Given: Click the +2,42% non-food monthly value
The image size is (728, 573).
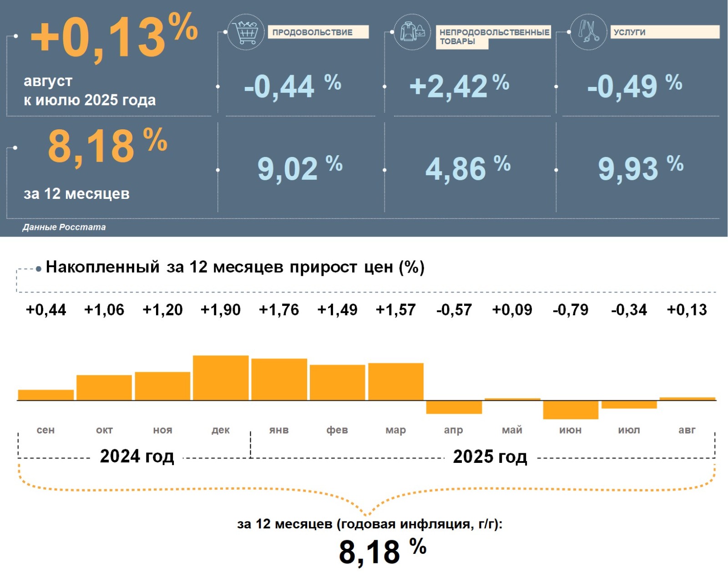Looking at the screenshot, I should coord(459,86).
